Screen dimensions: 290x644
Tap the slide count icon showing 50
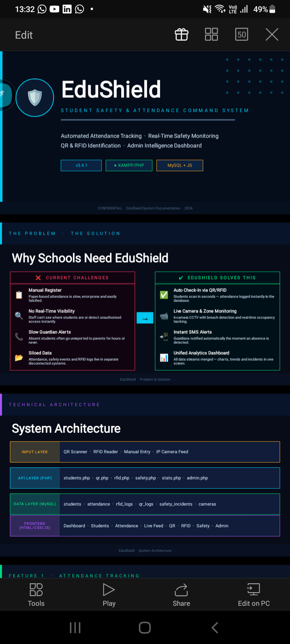[242, 35]
